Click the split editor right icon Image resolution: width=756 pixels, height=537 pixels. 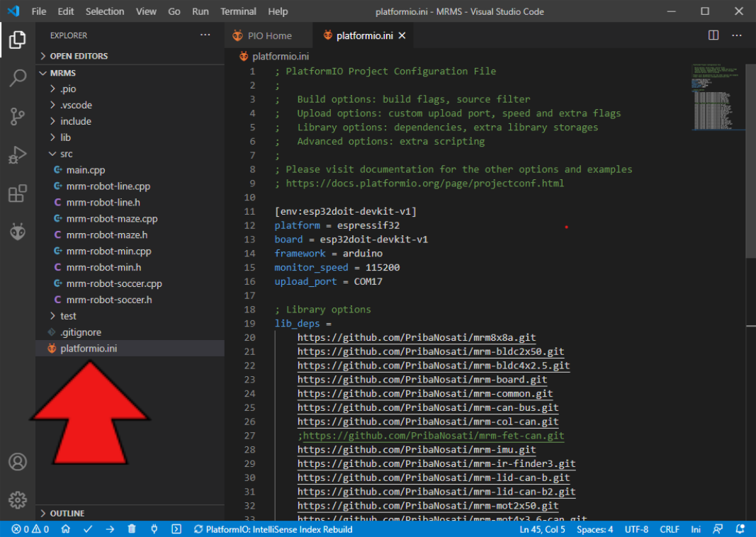[x=713, y=35]
